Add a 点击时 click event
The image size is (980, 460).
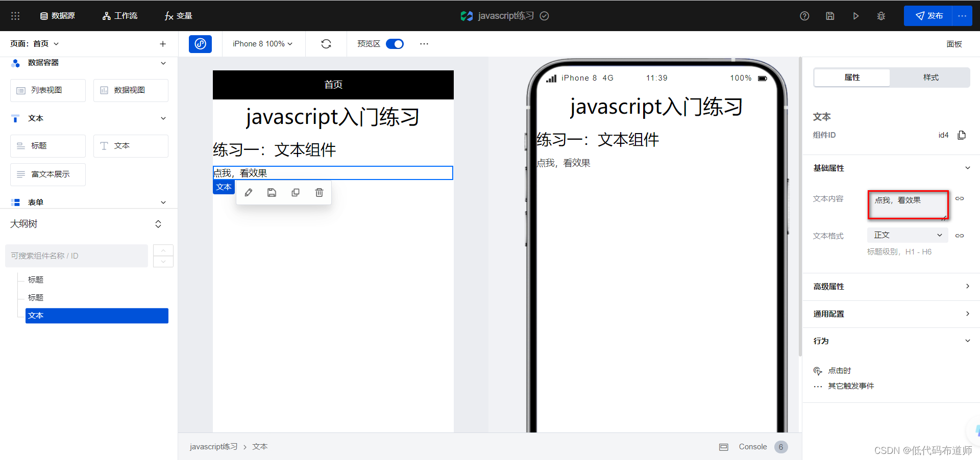click(x=832, y=371)
